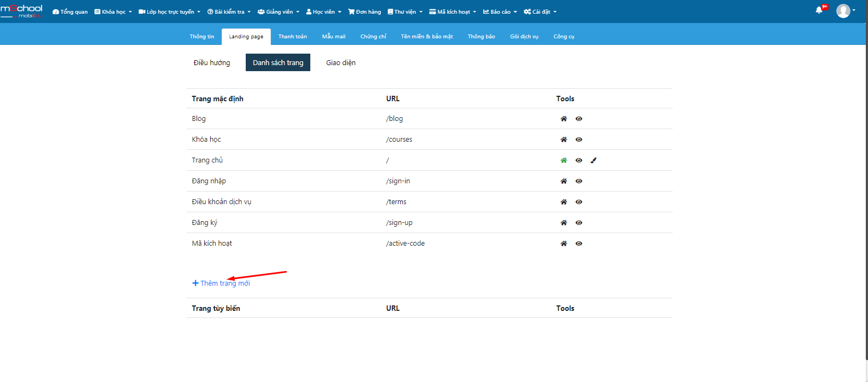This screenshot has width=868, height=382.
Task: Expand the Thư viện menu
Action: pyautogui.click(x=405, y=11)
